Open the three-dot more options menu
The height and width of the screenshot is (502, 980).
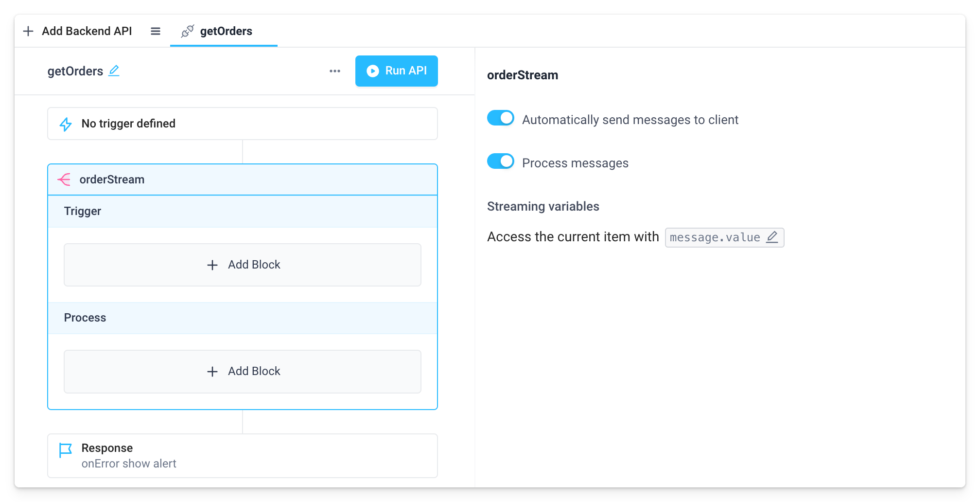click(334, 71)
